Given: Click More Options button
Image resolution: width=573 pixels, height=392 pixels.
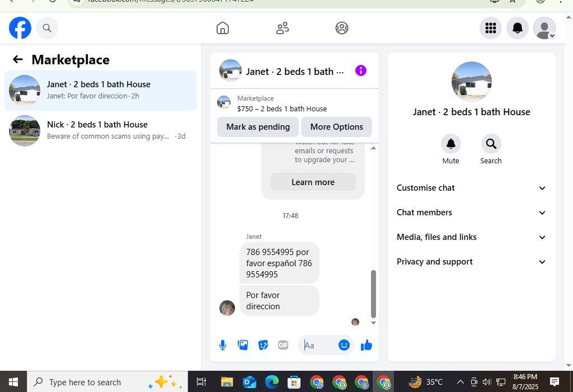Looking at the screenshot, I should pos(336,127).
